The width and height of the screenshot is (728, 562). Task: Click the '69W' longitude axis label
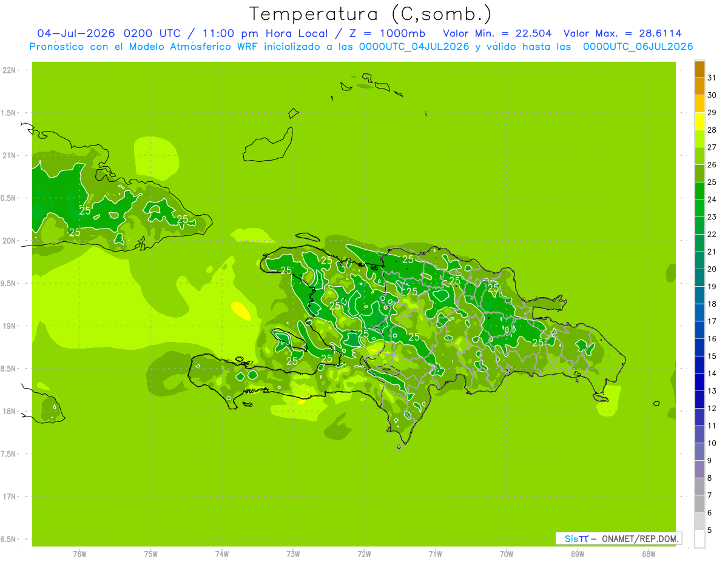point(578,554)
